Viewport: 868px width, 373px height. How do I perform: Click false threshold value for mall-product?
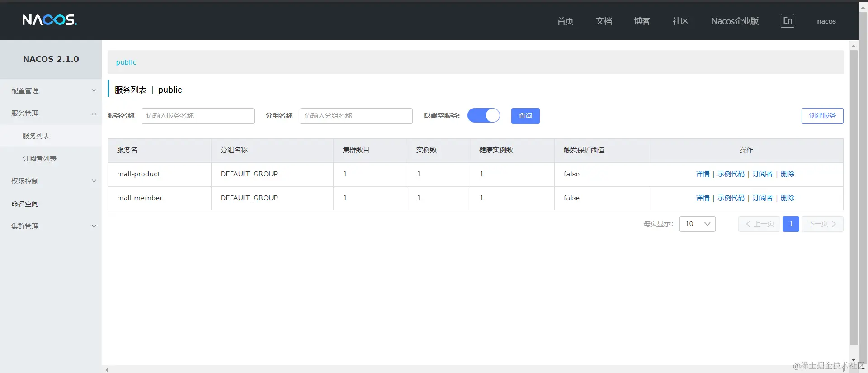(x=571, y=174)
